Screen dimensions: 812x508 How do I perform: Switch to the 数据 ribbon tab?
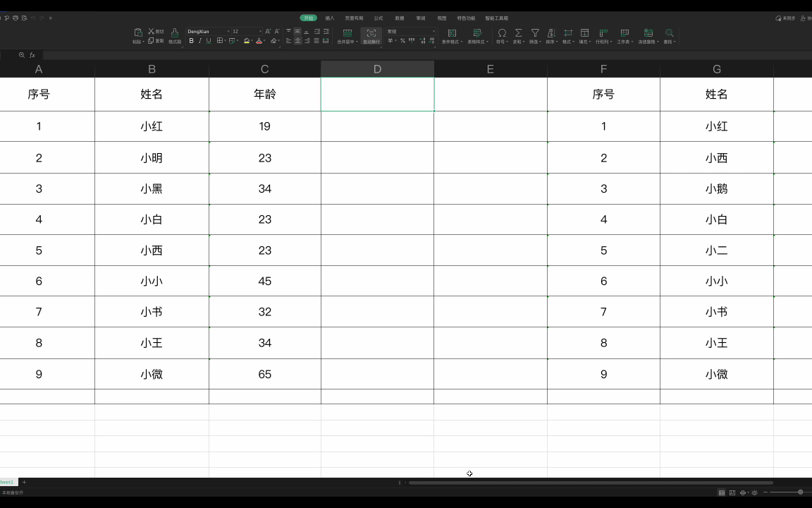tap(399, 18)
